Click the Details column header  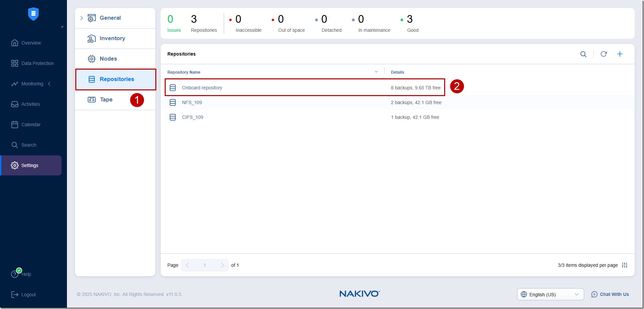click(x=398, y=72)
